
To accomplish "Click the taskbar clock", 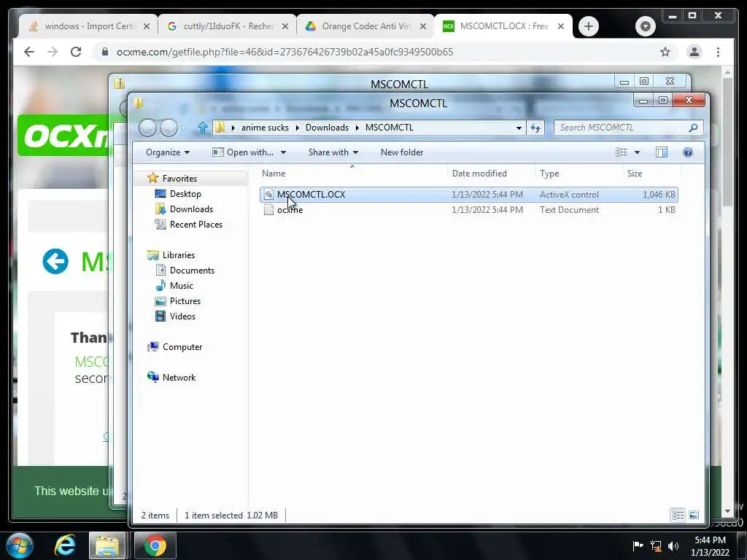I will 710,545.
